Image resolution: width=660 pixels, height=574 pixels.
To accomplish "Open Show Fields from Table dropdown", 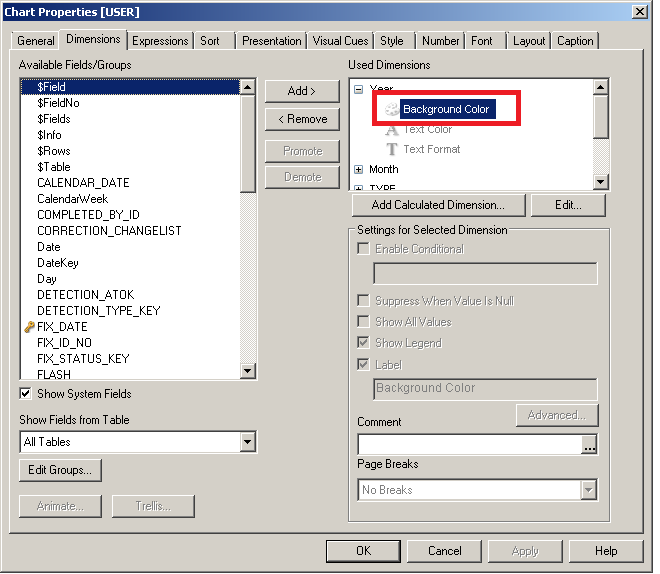I will (248, 442).
